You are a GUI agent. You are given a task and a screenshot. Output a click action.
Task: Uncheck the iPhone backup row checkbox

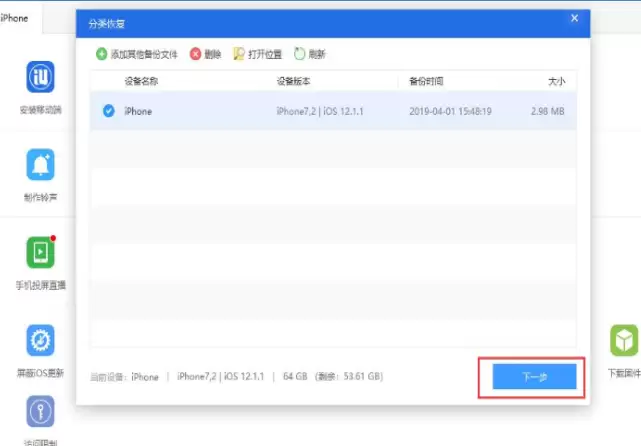point(108,111)
